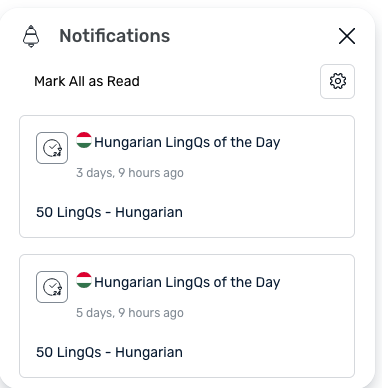Open first Hungarian LingQs of the Day title
The height and width of the screenshot is (388, 382).
tap(187, 142)
